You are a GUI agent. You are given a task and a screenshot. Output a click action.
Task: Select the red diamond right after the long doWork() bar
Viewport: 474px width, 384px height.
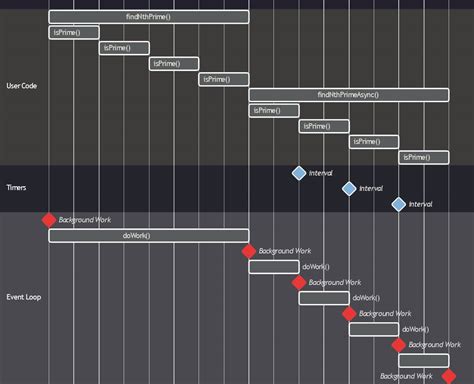click(x=249, y=251)
